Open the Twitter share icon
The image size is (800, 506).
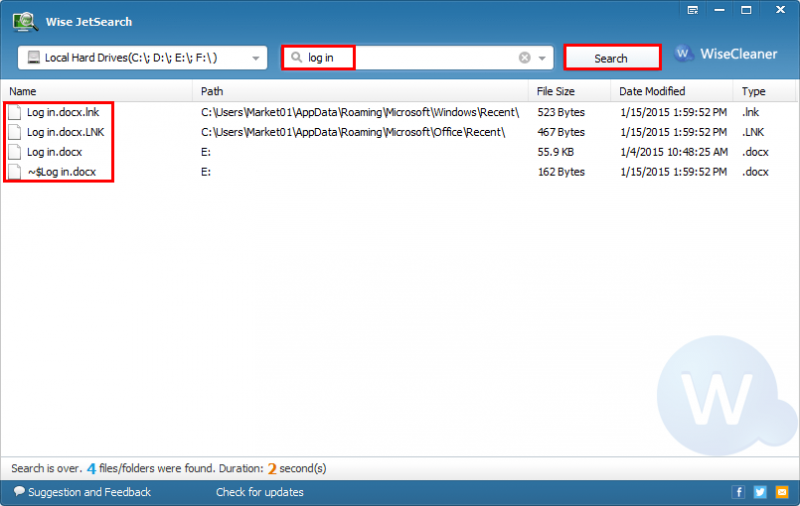[760, 492]
